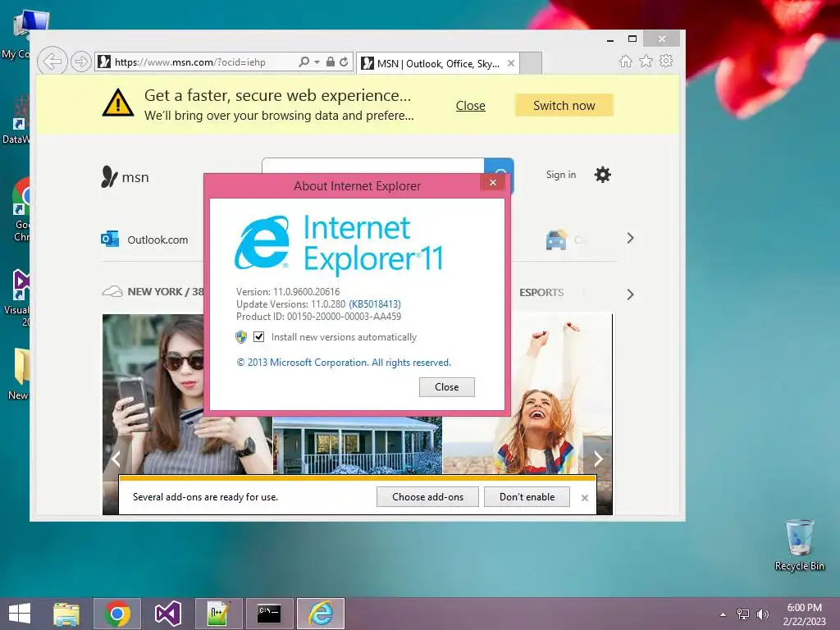This screenshot has width=840, height=630.
Task: Click the shield icon beside the checkbox
Action: click(x=241, y=336)
